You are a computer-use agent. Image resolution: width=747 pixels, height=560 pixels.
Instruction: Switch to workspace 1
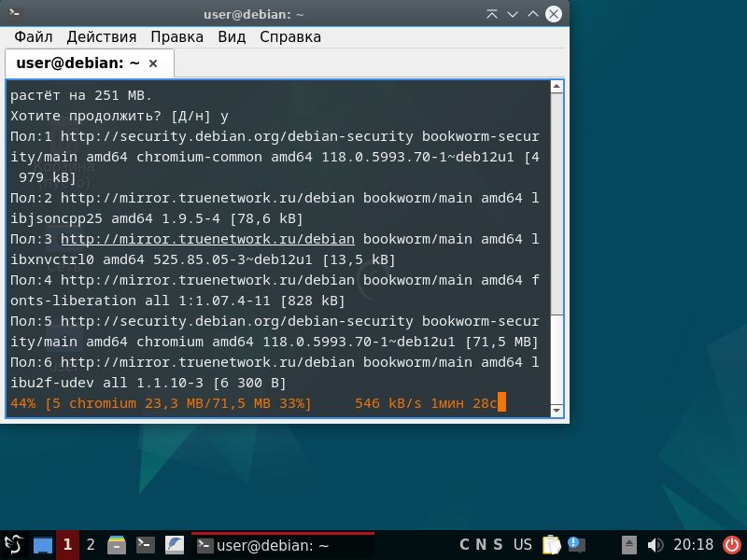click(67, 545)
